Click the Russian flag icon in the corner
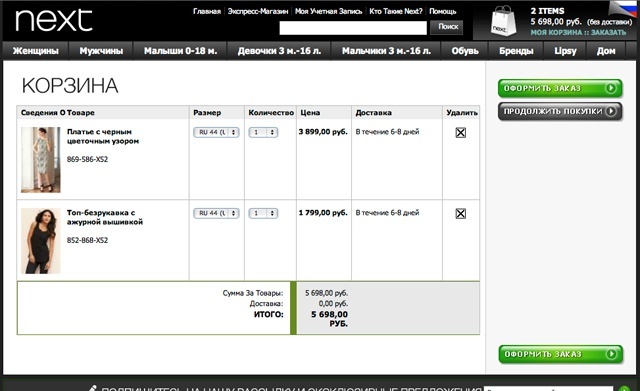 coord(623,8)
